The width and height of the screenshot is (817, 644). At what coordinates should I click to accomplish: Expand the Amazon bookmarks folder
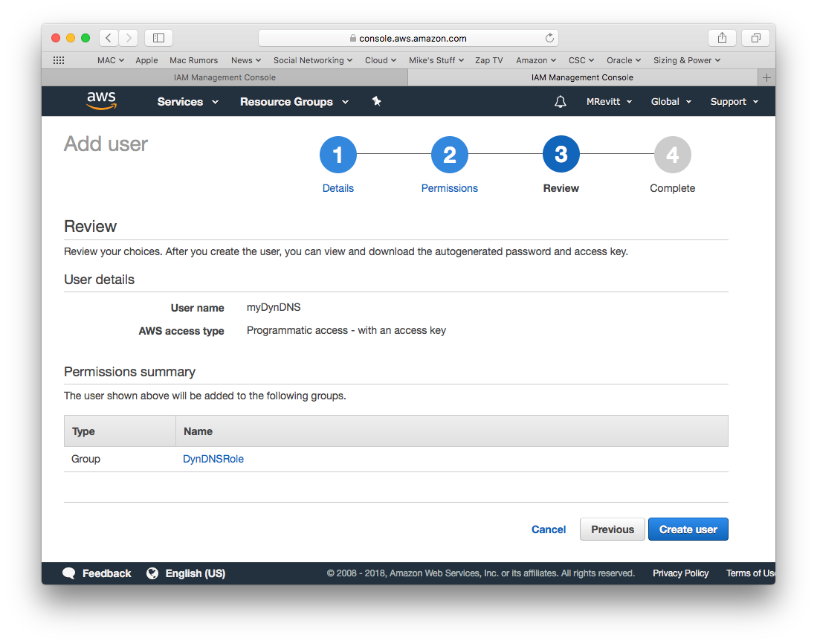(x=536, y=60)
